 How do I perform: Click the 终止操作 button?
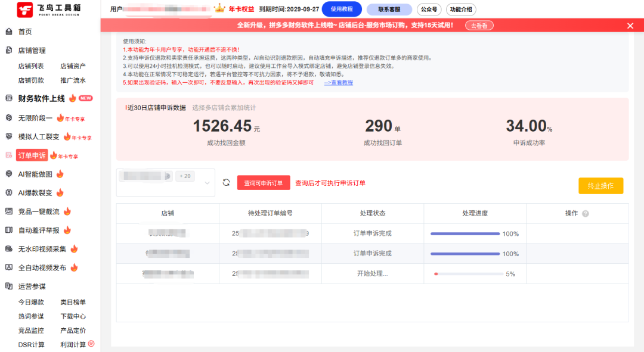coord(600,186)
